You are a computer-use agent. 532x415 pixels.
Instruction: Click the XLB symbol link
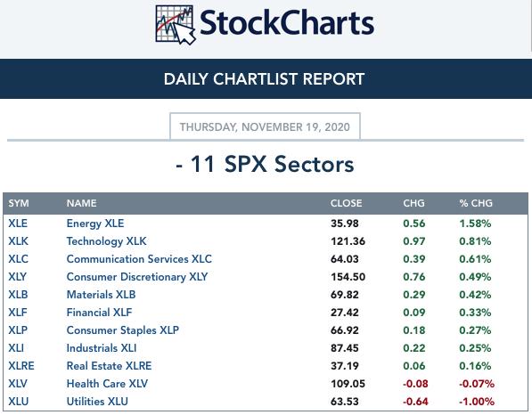[18, 295]
